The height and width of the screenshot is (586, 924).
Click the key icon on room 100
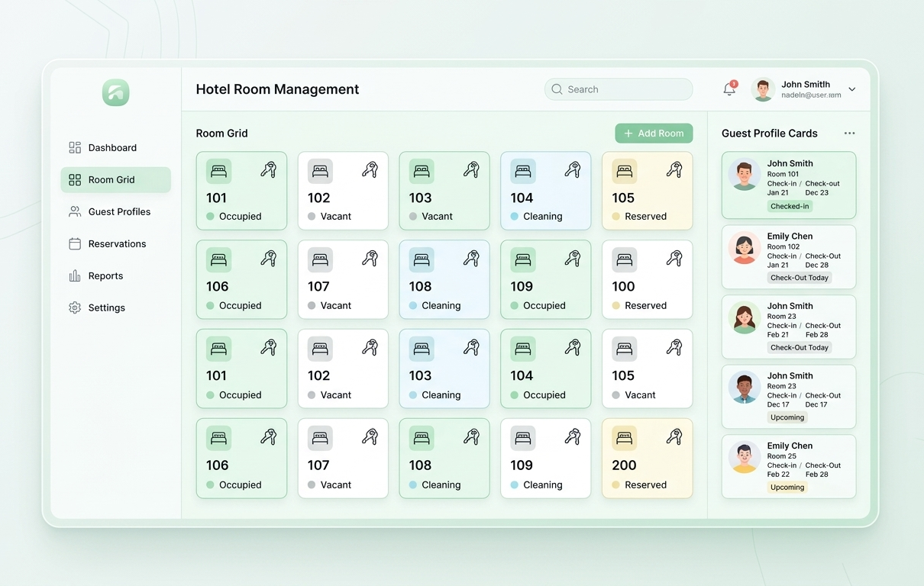(x=674, y=259)
